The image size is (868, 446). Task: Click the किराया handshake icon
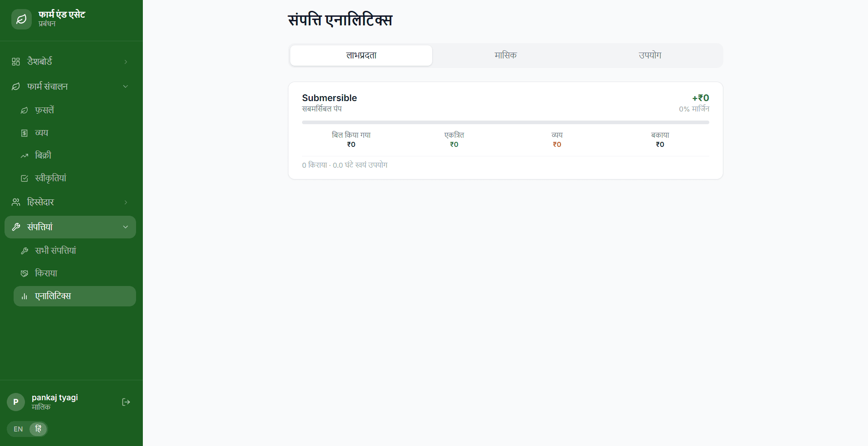pyautogui.click(x=24, y=273)
